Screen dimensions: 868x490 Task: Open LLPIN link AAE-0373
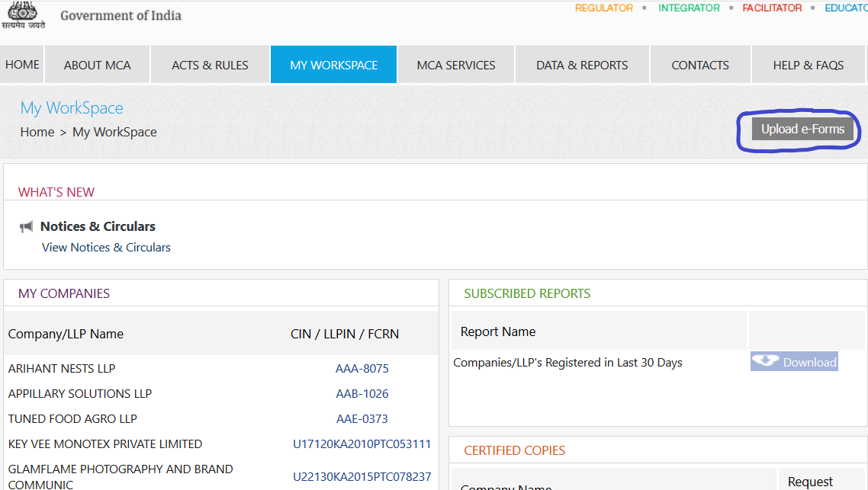(362, 418)
